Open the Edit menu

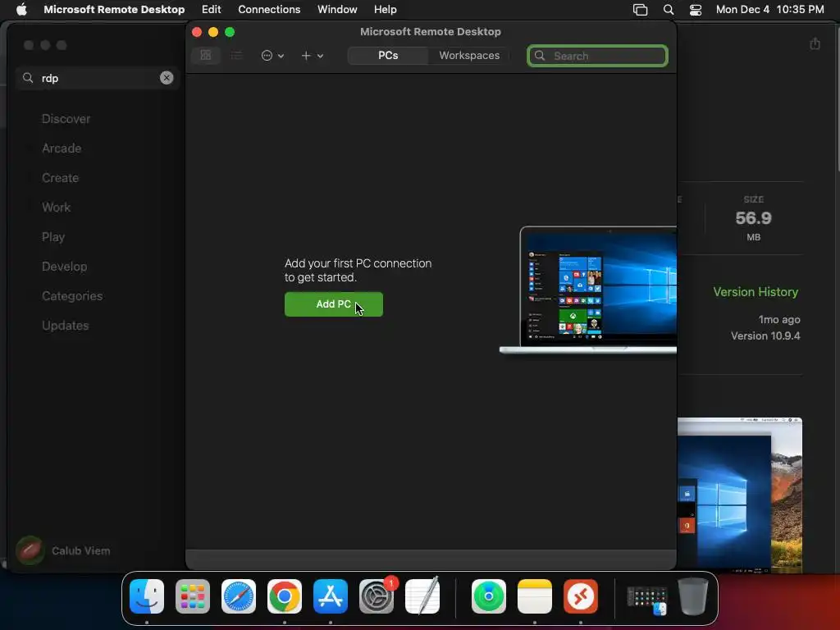[211, 10]
